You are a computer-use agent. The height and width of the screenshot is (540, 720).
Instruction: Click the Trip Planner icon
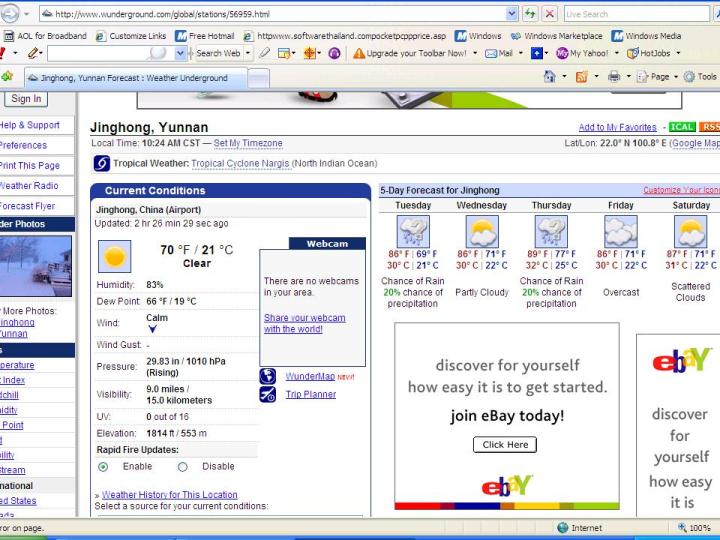268,394
